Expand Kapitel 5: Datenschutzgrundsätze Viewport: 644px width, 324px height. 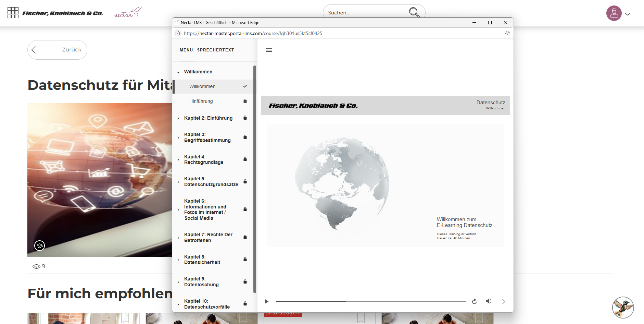point(211,182)
